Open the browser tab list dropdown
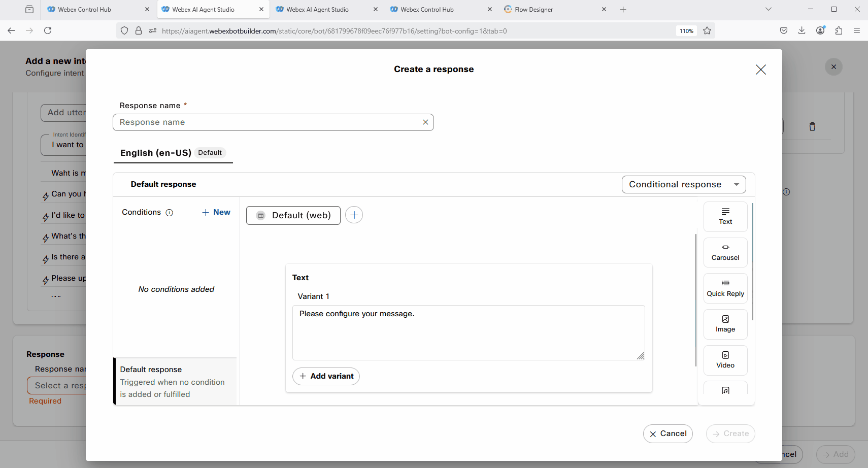 tap(768, 9)
